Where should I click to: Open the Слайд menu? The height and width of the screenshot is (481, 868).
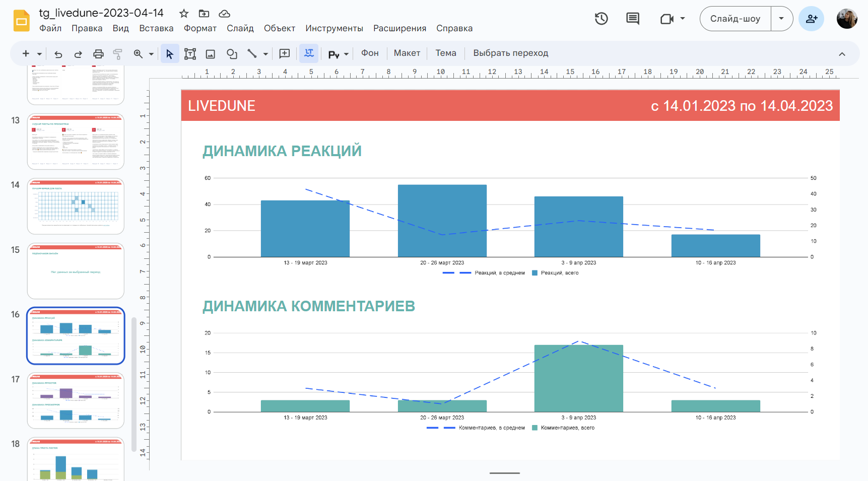point(240,28)
